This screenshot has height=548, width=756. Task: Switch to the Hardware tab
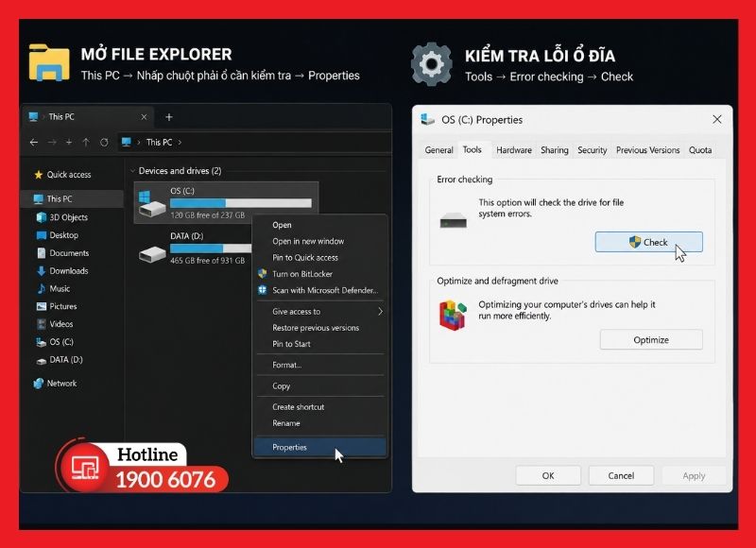(x=514, y=150)
